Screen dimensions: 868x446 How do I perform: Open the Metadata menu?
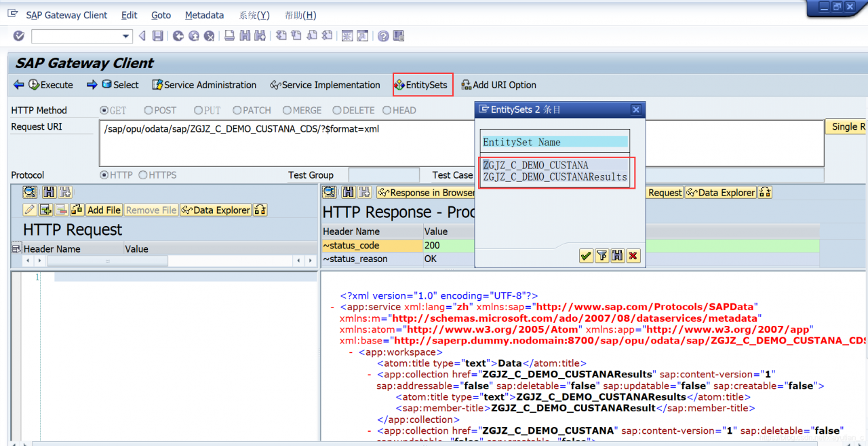coord(204,15)
